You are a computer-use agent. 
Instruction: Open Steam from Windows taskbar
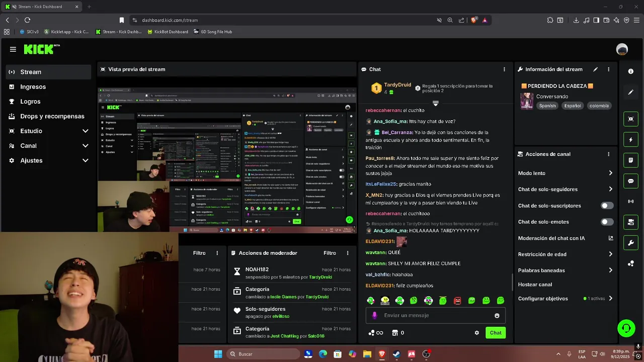pos(396,354)
